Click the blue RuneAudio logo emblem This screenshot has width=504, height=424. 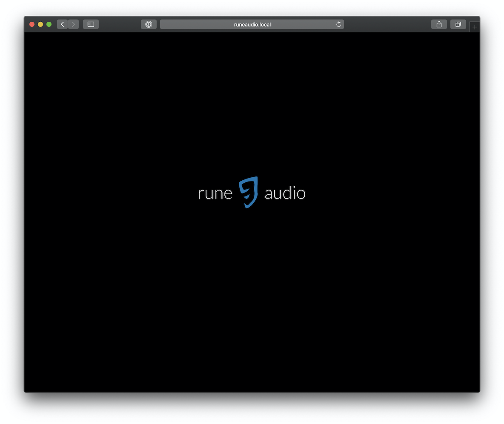click(249, 192)
